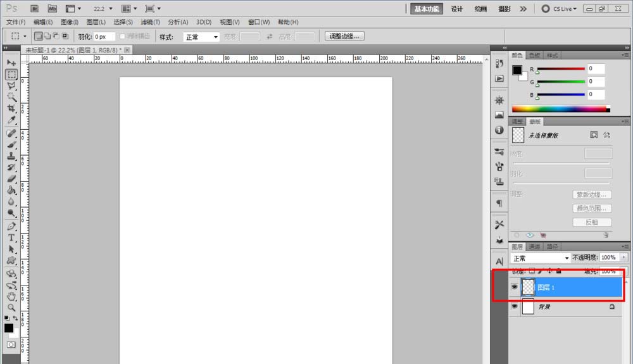
Task: Switch to 设计 workspace
Action: click(x=456, y=9)
